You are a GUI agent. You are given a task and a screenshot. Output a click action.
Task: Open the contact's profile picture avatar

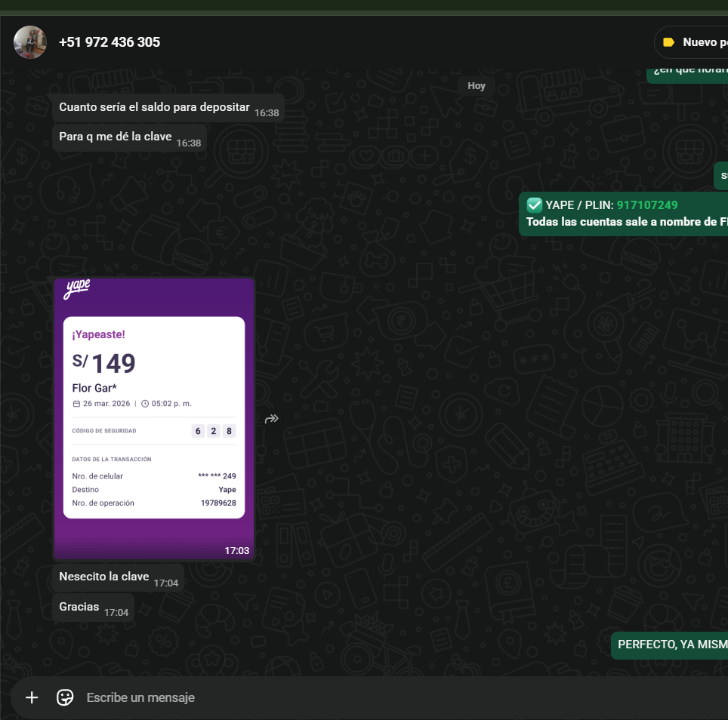(x=30, y=42)
